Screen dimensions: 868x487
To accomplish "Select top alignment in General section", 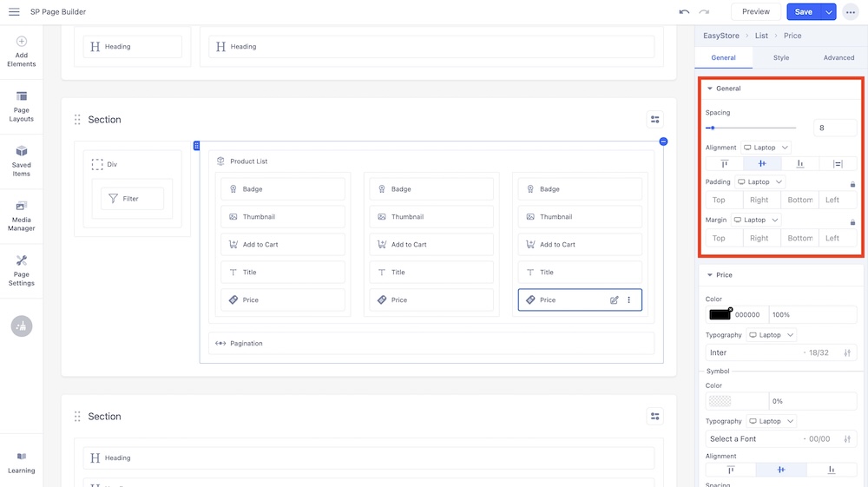I will [x=725, y=164].
